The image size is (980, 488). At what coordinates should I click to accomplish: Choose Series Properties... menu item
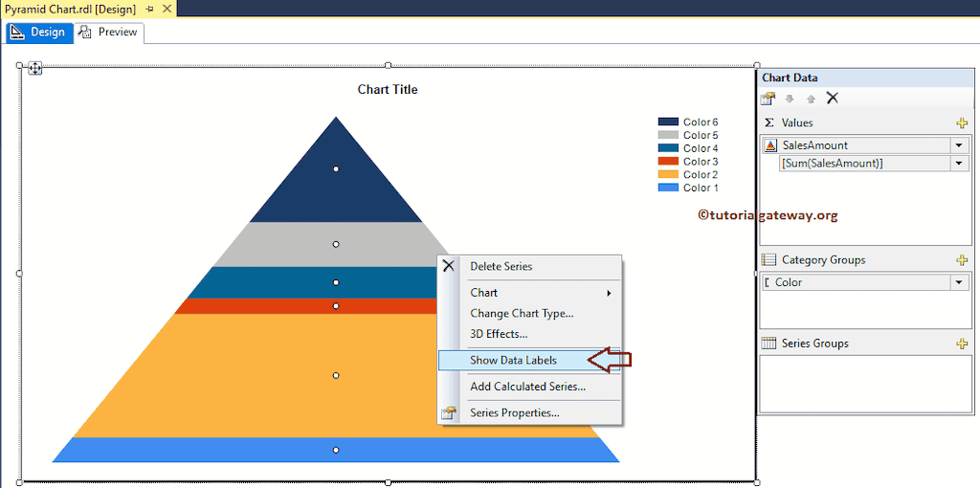click(x=514, y=413)
